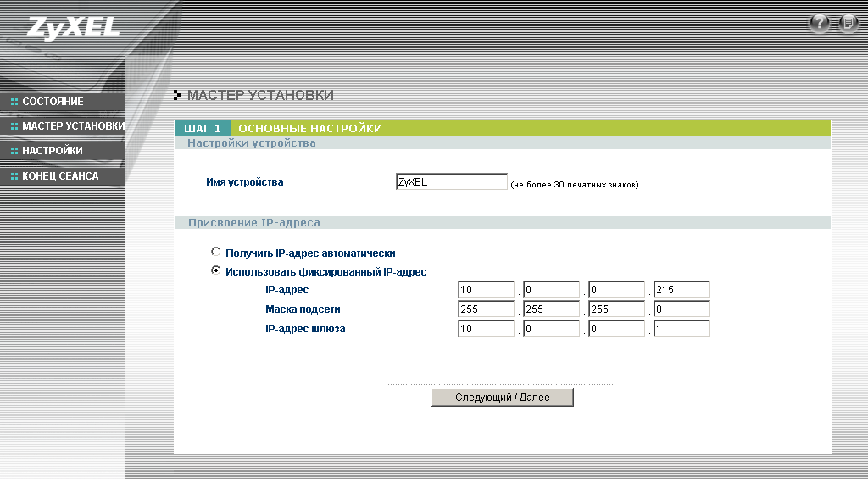Click first octet of IP-адрес field

(487, 289)
